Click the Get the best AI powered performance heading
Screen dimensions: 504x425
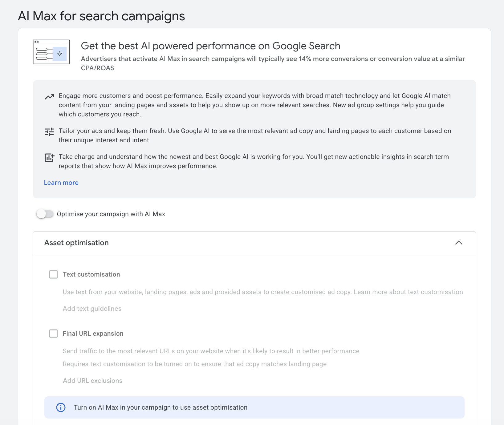(210, 46)
